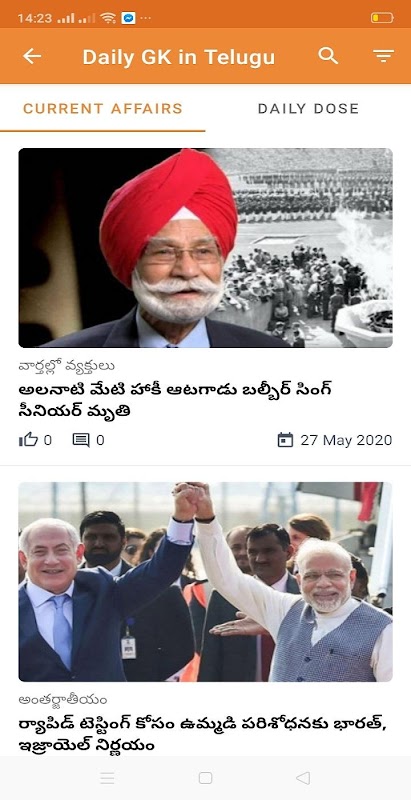Open the filter/sort icon in header
This screenshot has height=800, width=411.
point(383,56)
